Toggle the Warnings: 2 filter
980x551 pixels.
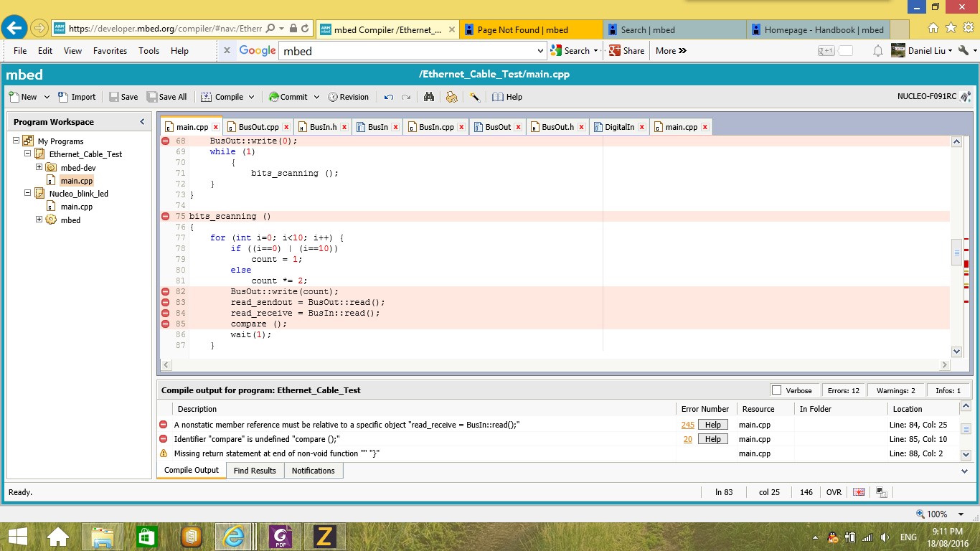tap(895, 390)
